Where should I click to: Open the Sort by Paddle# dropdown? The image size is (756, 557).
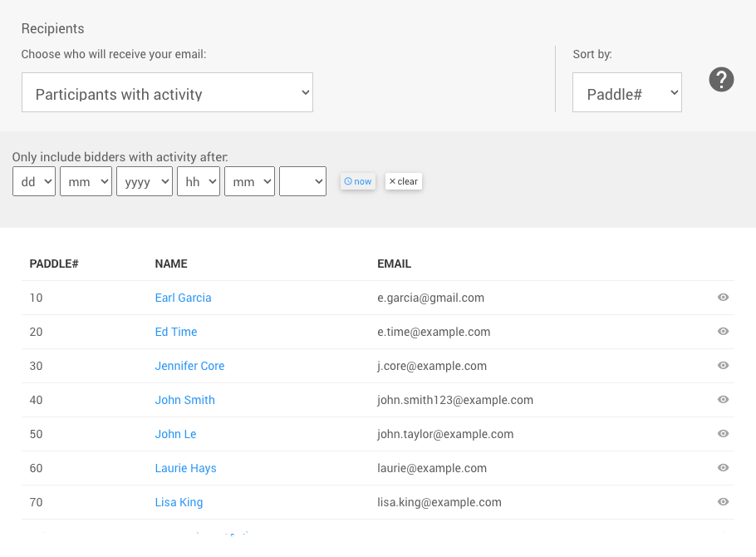[x=626, y=92]
